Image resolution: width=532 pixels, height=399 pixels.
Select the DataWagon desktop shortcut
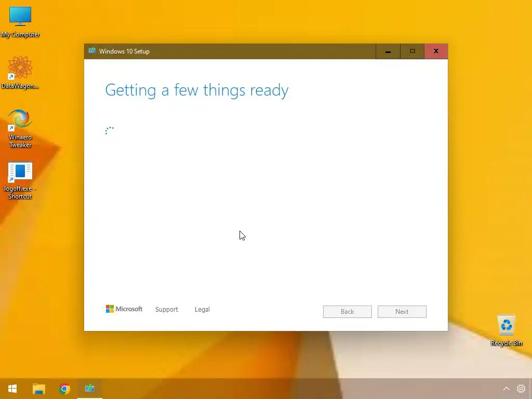point(20,73)
